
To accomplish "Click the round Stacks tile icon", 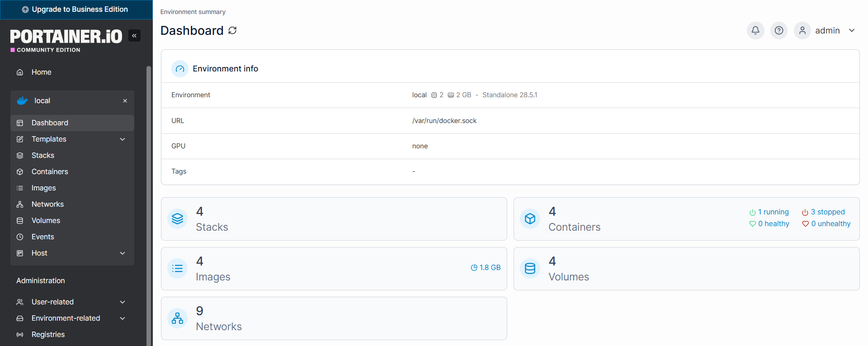I will (x=178, y=219).
